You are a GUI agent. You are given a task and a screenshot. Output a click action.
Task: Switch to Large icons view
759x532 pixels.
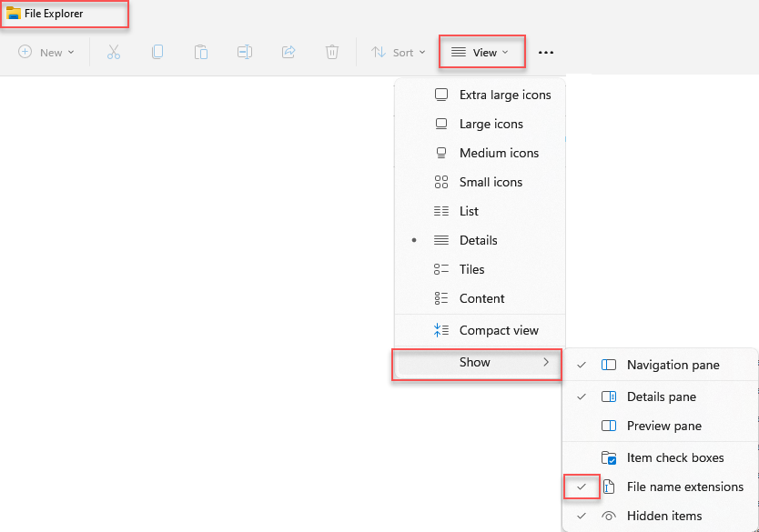[493, 124]
